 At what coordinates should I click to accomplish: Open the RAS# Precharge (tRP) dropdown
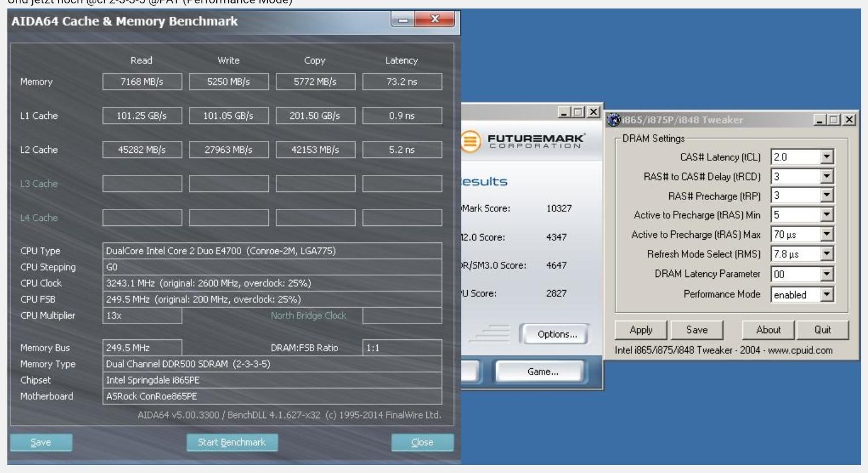[x=827, y=195]
